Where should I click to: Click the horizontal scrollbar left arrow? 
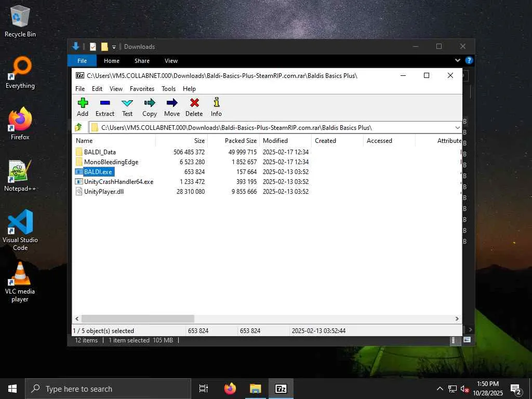pyautogui.click(x=77, y=318)
